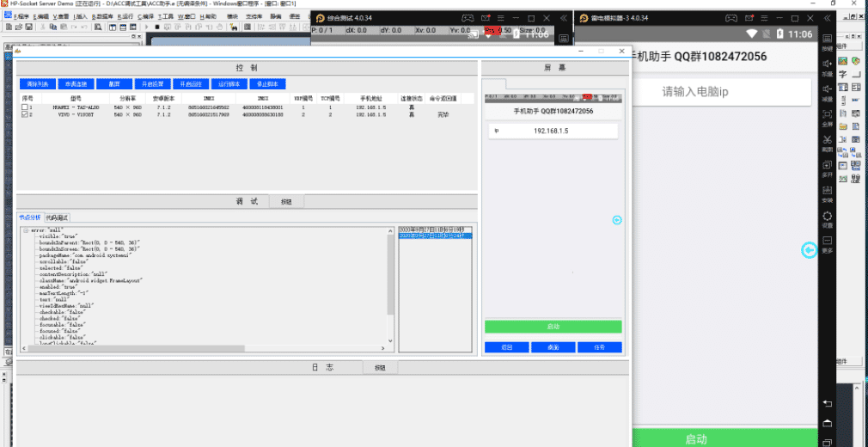Click the blue 运行脚本 button

pyautogui.click(x=229, y=84)
